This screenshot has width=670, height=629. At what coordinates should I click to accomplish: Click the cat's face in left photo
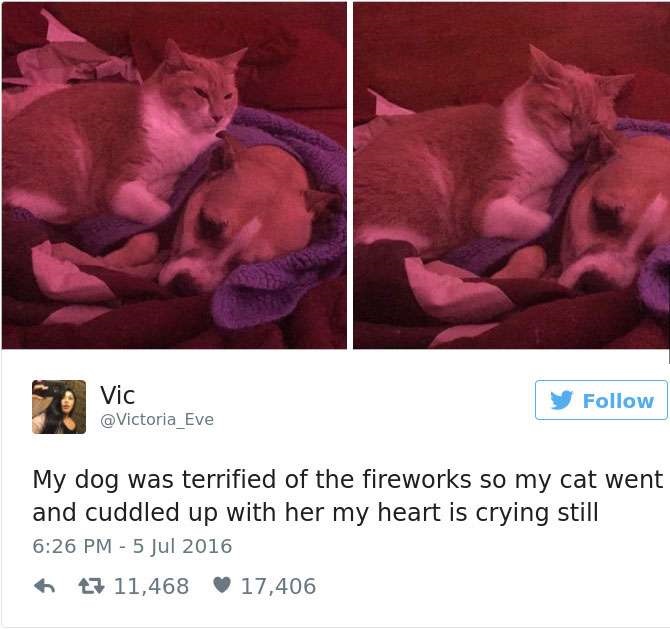(205, 92)
